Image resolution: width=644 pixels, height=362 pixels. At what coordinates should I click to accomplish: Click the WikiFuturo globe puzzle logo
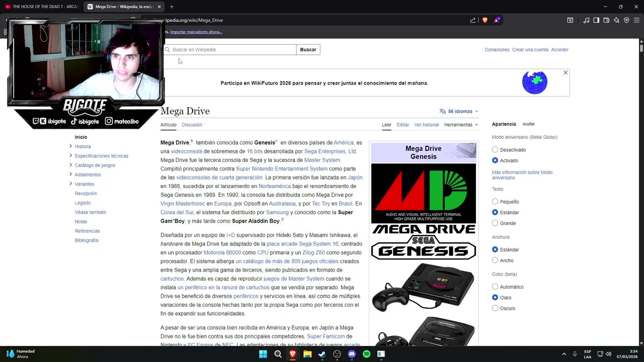[534, 82]
